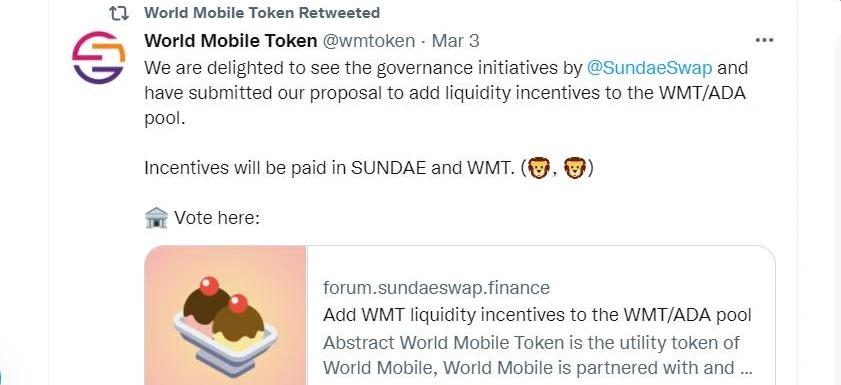
Task: Click the Mar 3 tweet timestamp
Action: point(455,41)
